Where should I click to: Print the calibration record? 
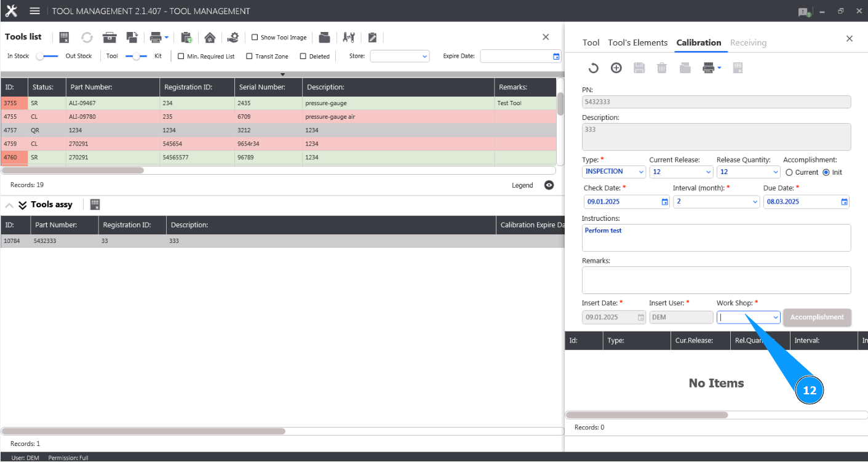(x=709, y=68)
